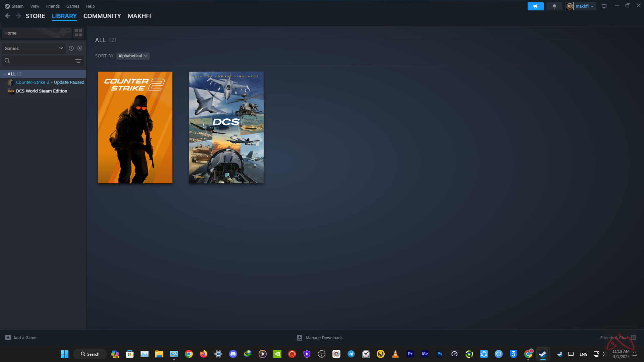This screenshot has height=362, width=644.
Task: Switch to the STORE tab
Action: click(x=35, y=16)
